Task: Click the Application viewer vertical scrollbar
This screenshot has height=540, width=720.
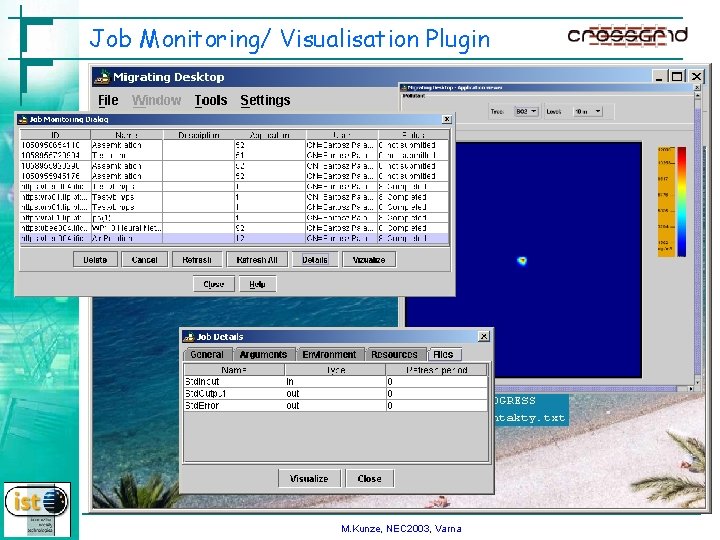Action: (x=697, y=239)
